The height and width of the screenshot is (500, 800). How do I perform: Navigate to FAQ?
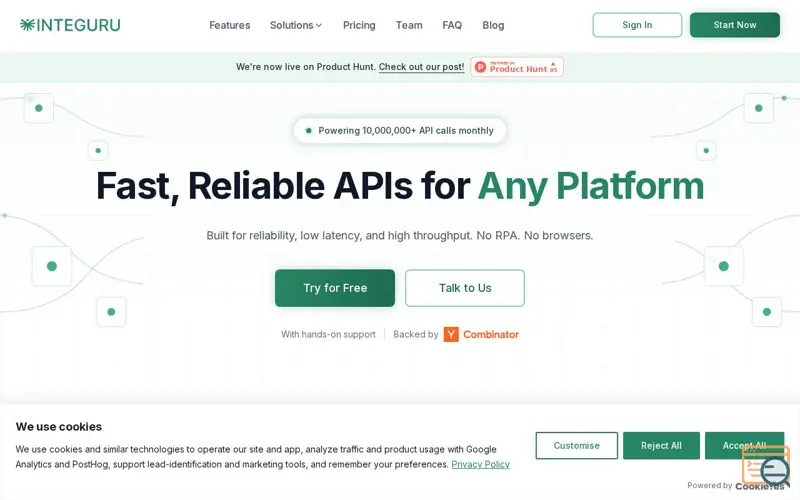click(x=452, y=25)
